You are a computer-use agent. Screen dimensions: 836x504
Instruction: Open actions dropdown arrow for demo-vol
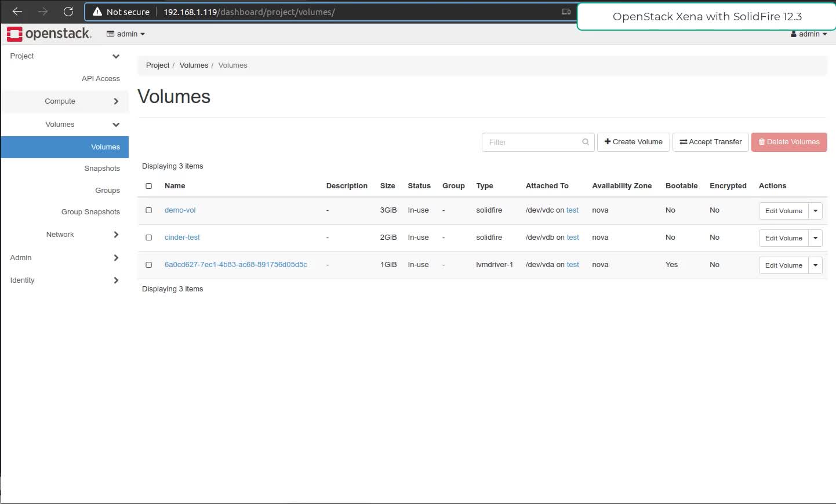tap(815, 211)
